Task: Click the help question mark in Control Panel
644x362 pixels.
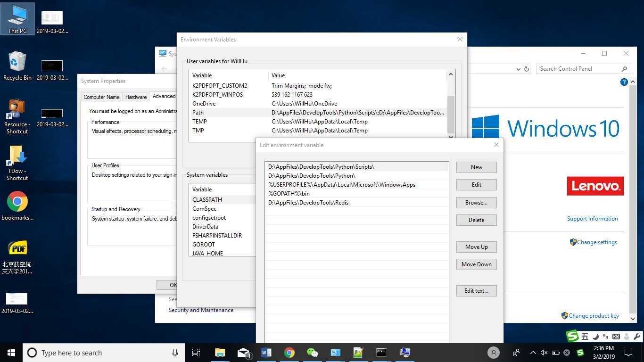Action: [x=624, y=82]
